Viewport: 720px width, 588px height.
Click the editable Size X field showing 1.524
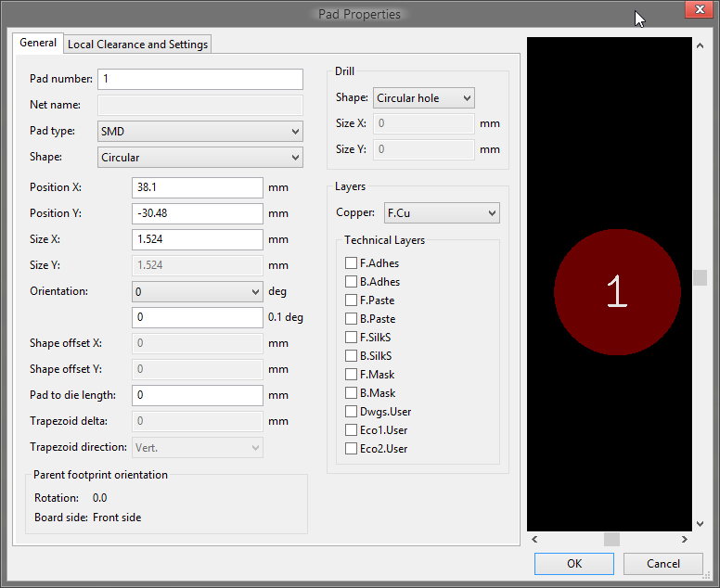click(198, 239)
